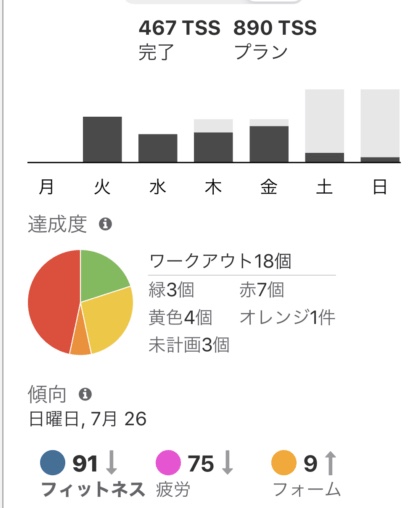This screenshot has width=414, height=508.
Task: Click the info icon beside 達成度
Action: coord(105,224)
